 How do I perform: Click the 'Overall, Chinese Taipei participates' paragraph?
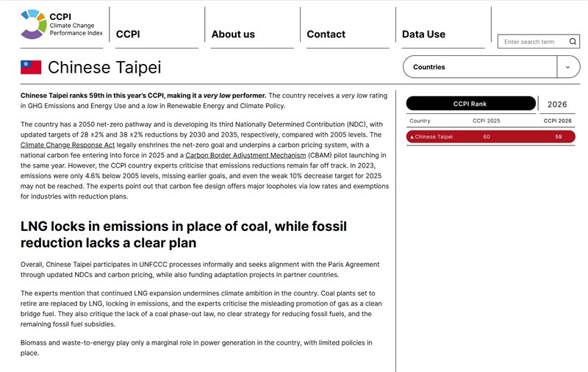200,269
